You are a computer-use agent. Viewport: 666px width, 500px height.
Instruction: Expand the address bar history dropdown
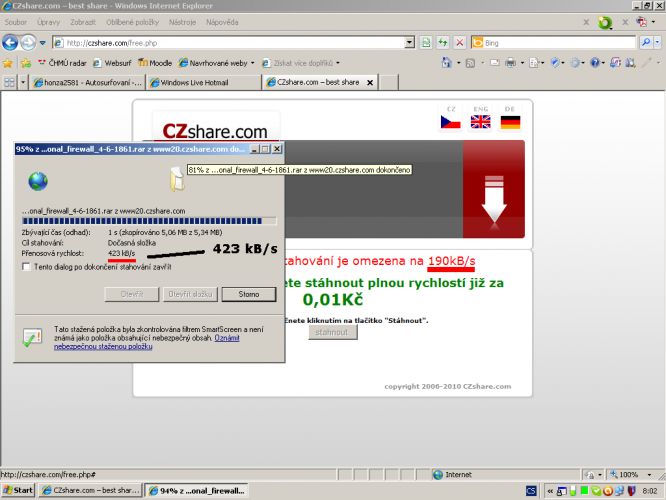409,42
